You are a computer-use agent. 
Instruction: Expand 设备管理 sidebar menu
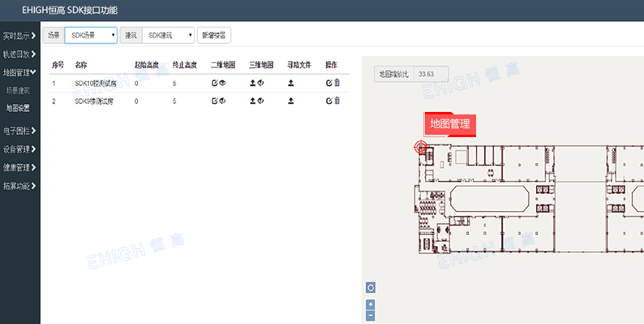pos(19,149)
